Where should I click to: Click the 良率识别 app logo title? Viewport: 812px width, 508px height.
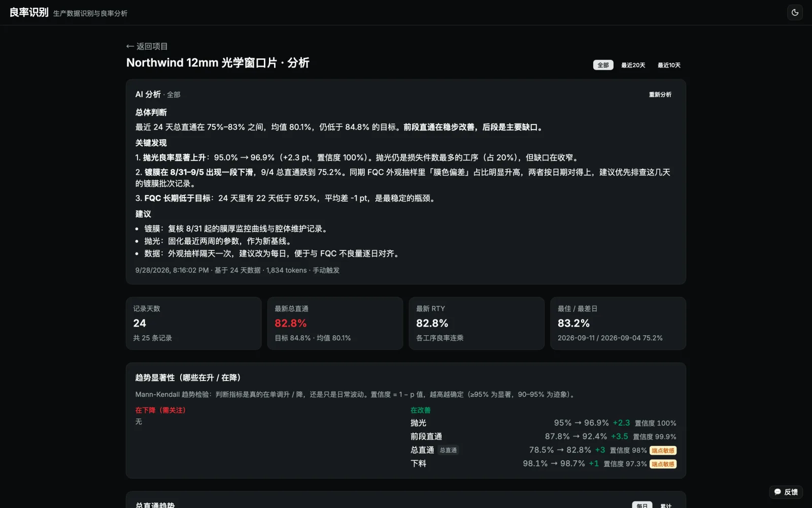[29, 12]
